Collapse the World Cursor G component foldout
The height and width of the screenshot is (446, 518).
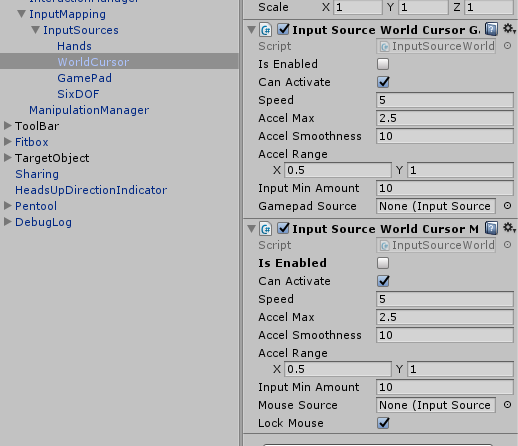pos(252,30)
